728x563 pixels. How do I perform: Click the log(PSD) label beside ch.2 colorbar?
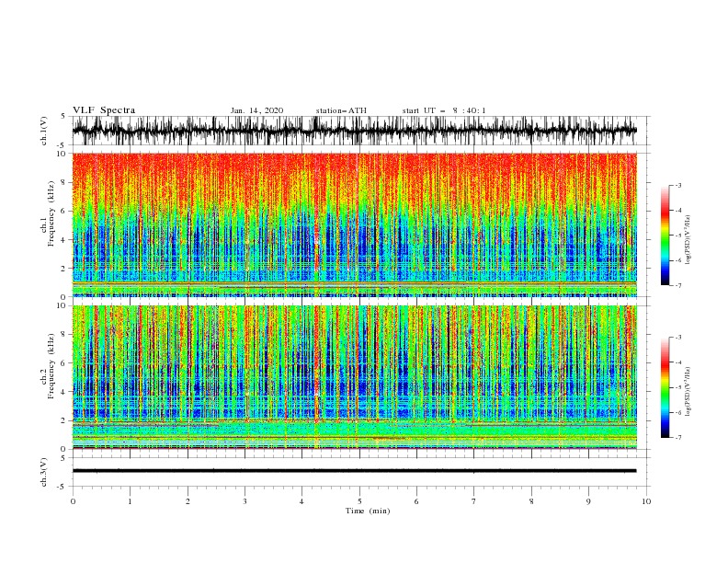coord(688,392)
